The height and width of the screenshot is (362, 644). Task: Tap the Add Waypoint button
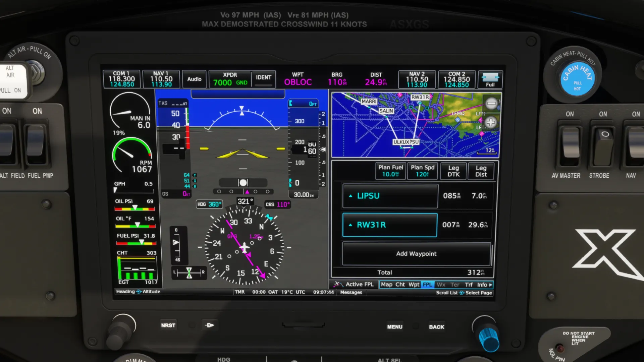point(416,254)
